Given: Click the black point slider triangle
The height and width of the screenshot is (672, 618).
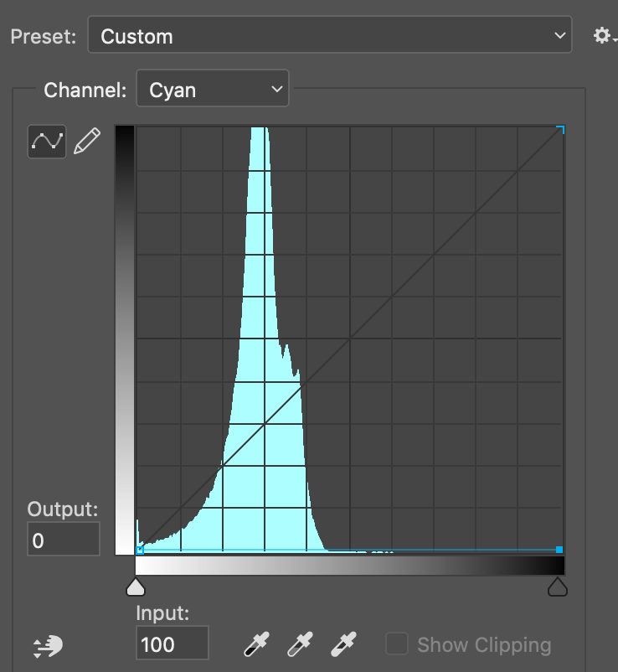Looking at the screenshot, I should [x=558, y=587].
